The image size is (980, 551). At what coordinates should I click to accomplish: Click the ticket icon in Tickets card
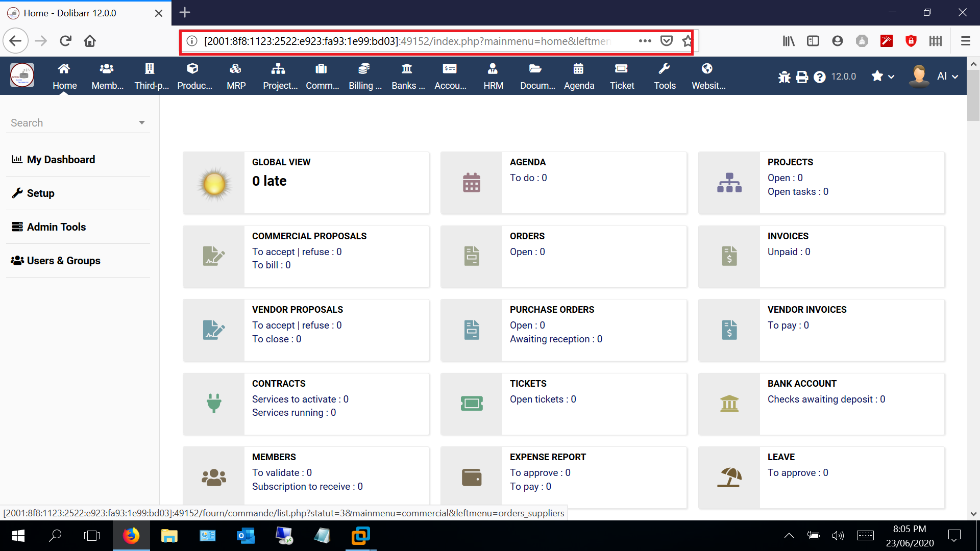click(x=472, y=404)
